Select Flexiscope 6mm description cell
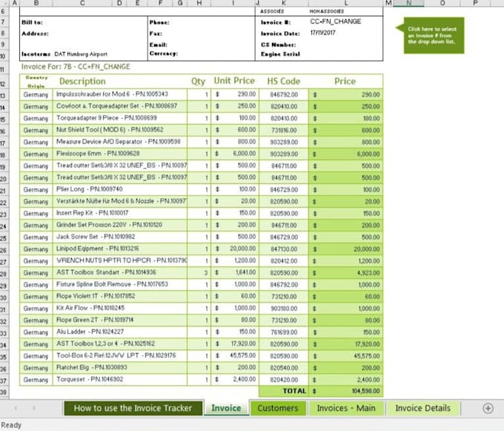This screenshot has height=431, width=504. (119, 154)
